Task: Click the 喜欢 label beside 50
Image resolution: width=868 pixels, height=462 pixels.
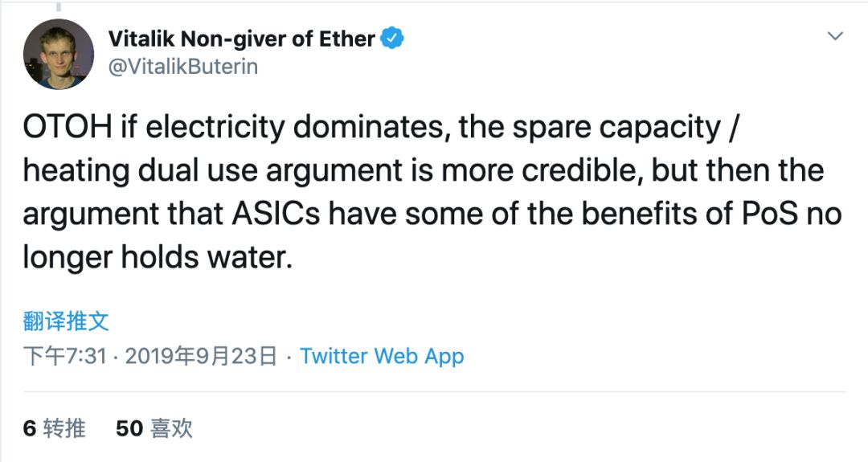Action: point(172,428)
